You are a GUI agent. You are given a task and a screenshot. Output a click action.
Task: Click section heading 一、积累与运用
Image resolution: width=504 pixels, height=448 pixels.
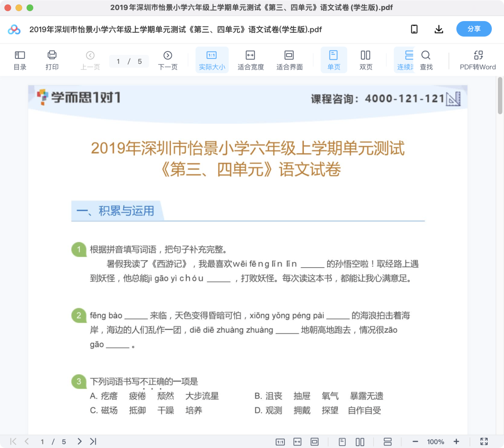pos(115,211)
